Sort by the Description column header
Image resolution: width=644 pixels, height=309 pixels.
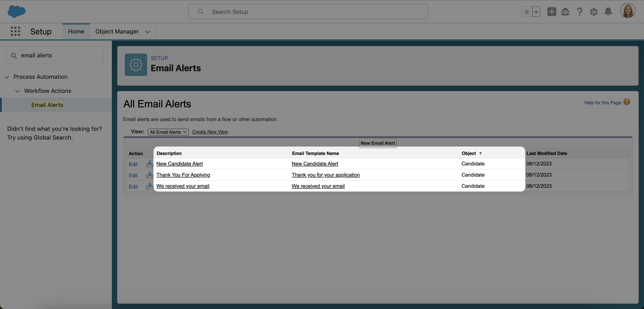coord(169,153)
